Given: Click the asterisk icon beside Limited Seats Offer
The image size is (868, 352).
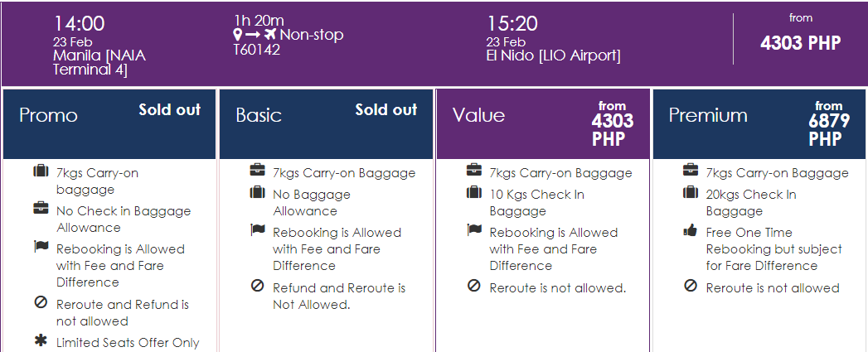Looking at the screenshot, I should (x=41, y=340).
